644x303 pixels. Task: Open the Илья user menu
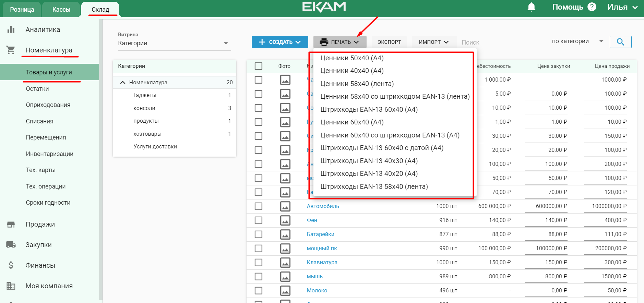pos(622,7)
